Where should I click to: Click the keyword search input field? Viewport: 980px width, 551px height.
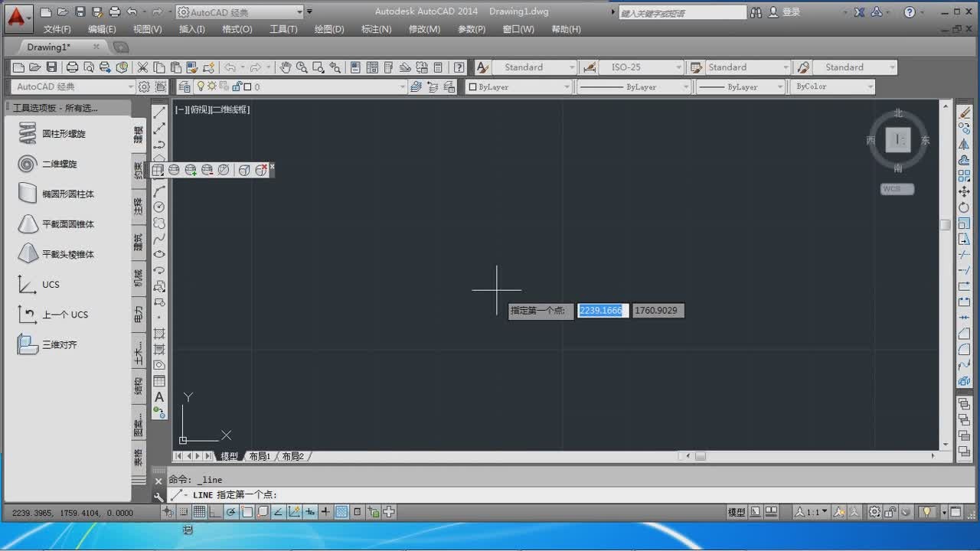681,12
